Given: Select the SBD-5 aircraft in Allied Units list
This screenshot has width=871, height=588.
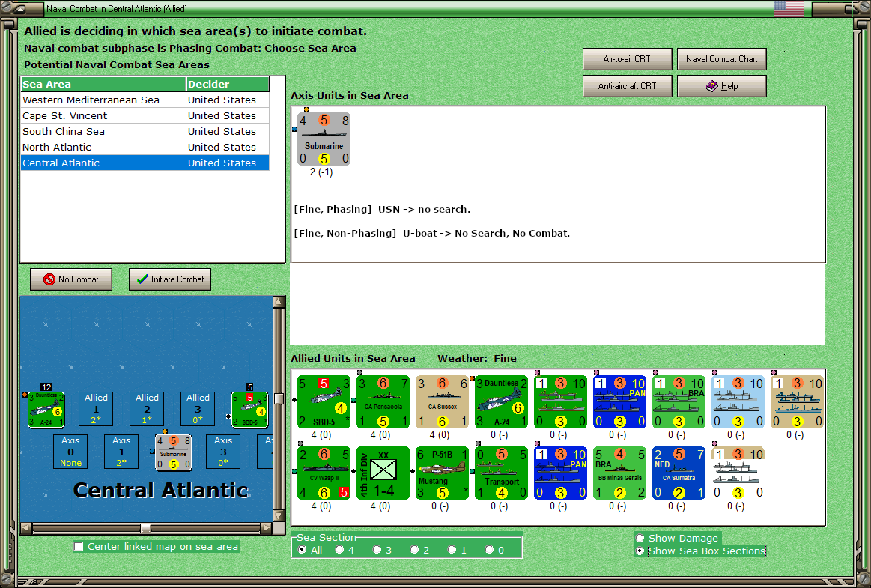Looking at the screenshot, I should point(324,401).
